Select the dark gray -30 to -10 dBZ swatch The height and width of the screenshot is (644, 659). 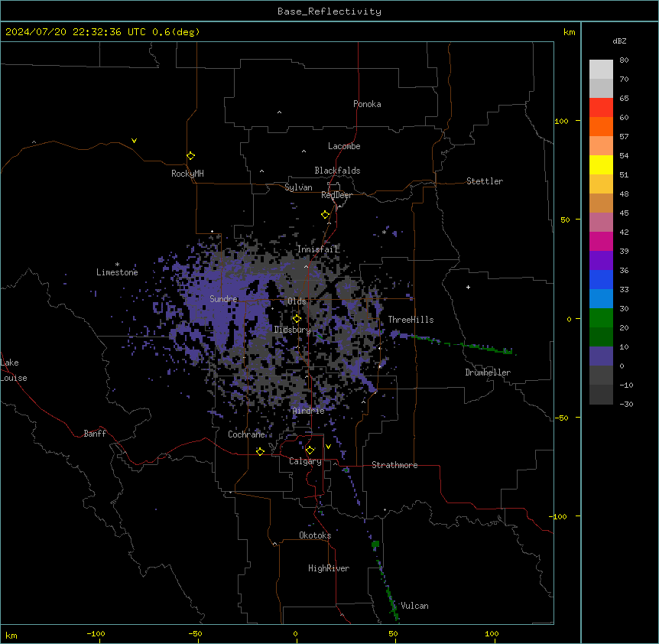click(601, 395)
